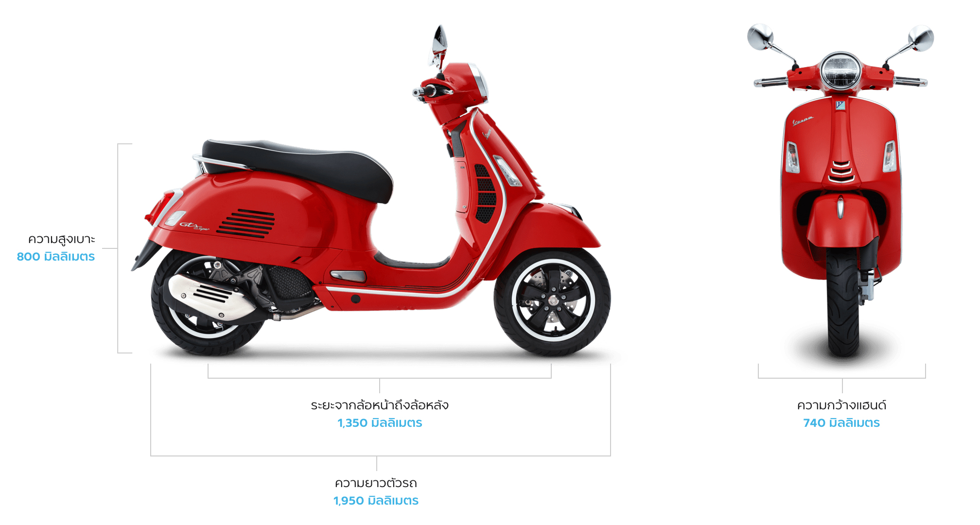Click the right mirror on front-view scooter
980x525 pixels.
tap(921, 38)
